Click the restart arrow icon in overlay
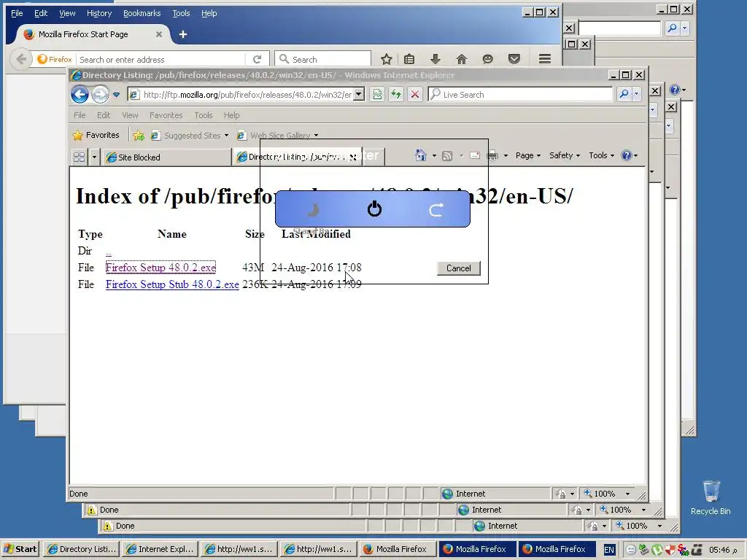The width and height of the screenshot is (747, 560). [436, 209]
